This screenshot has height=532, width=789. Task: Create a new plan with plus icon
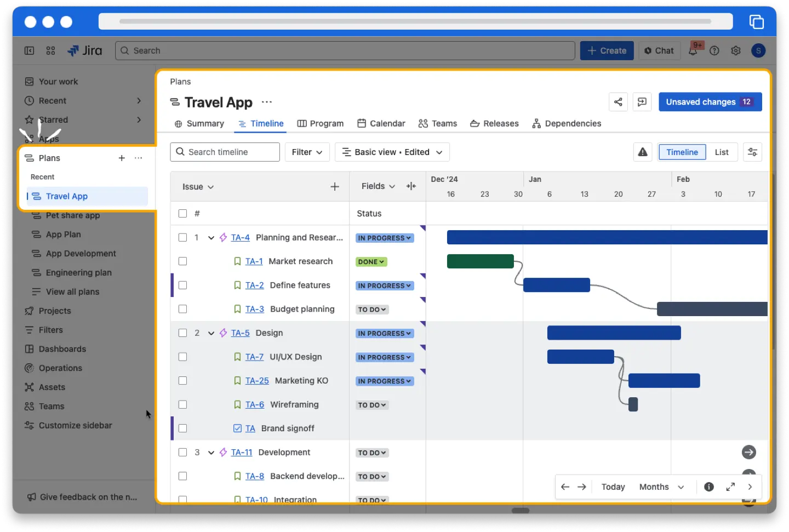[122, 158]
